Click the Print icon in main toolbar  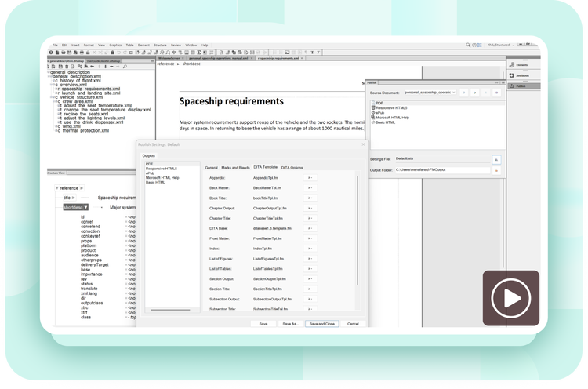82,53
